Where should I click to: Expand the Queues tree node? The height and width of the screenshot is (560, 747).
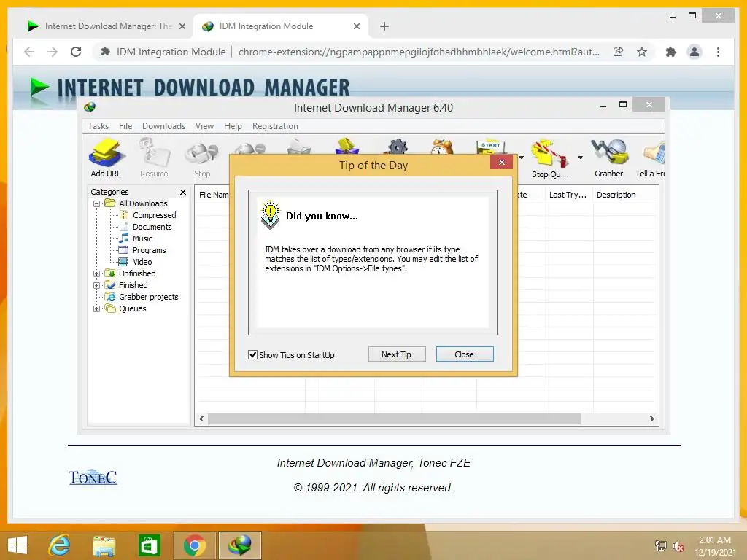(x=97, y=308)
